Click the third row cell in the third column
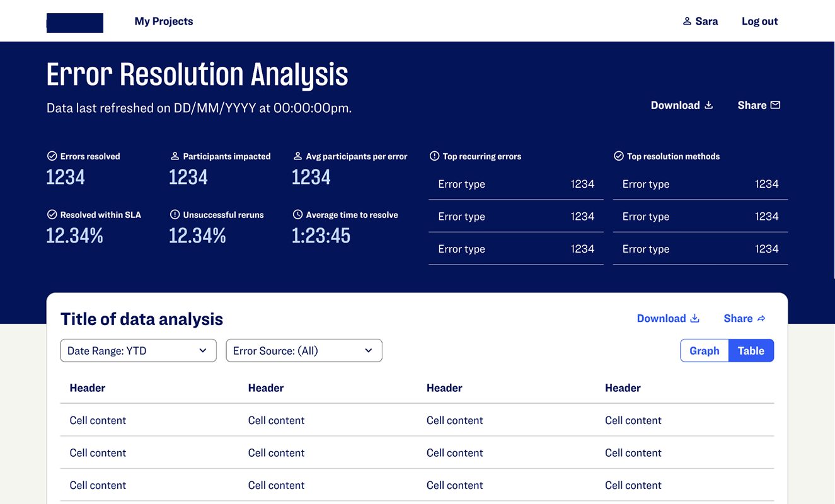Screen dimensions: 835x504 (455, 485)
